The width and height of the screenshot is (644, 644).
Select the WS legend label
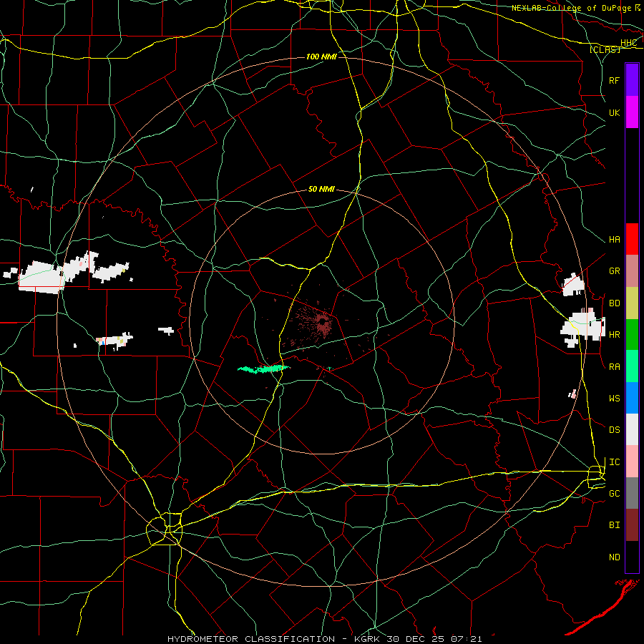[x=614, y=399]
